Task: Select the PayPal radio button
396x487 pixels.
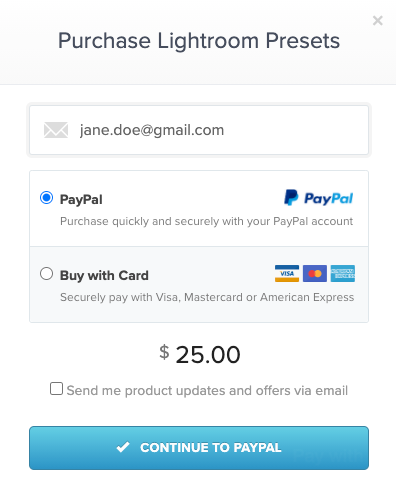Action: (46, 197)
